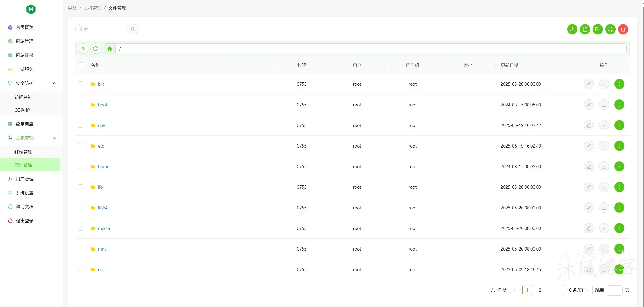Open the 网站管理 sidebar menu
This screenshot has width=644, height=307.
(25, 41)
